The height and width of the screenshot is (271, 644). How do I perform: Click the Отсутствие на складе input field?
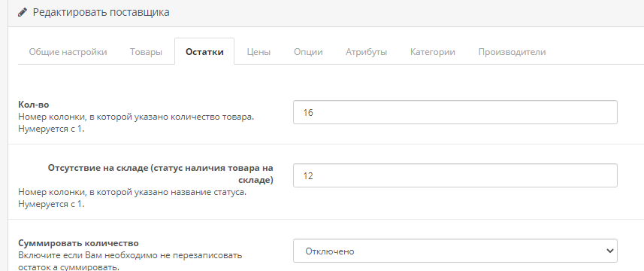455,175
